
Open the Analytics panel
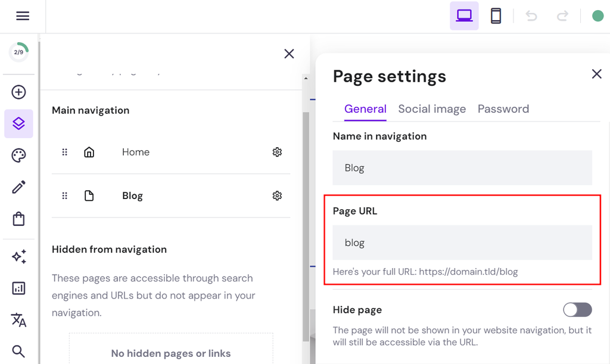click(18, 288)
